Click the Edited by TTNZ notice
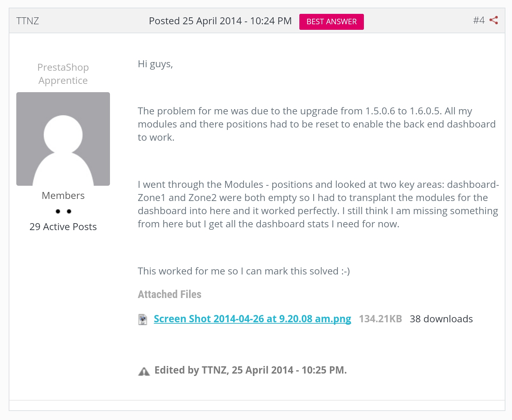This screenshot has width=512, height=420. tap(250, 370)
